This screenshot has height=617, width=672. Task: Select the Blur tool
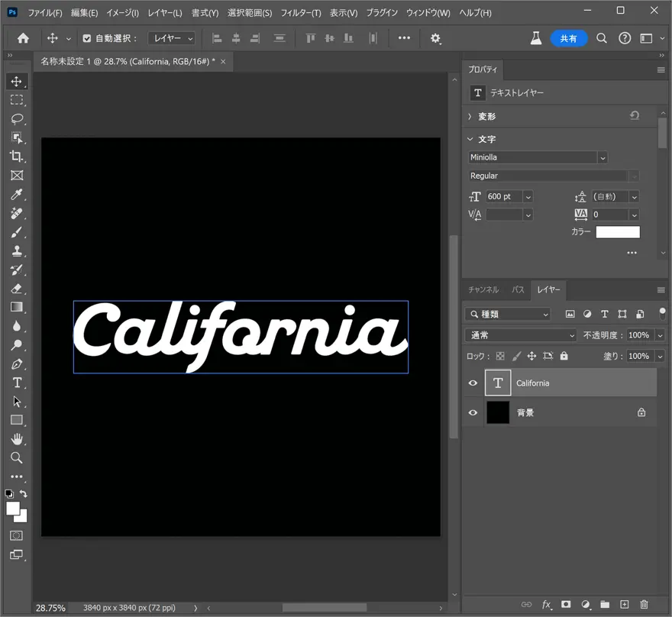(17, 326)
